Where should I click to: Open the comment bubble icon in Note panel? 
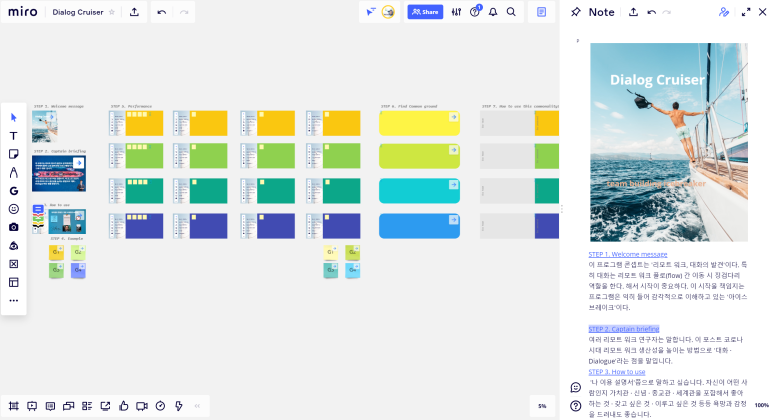(576, 387)
